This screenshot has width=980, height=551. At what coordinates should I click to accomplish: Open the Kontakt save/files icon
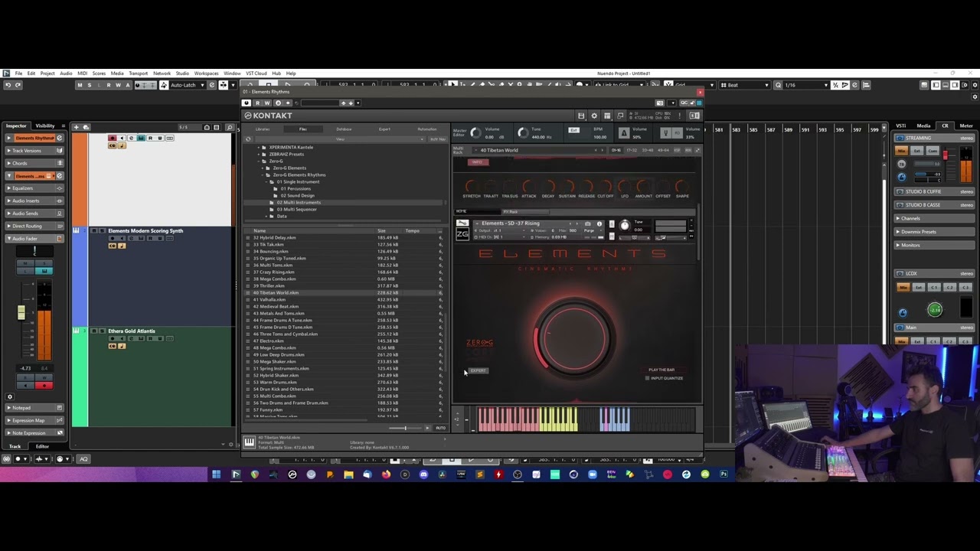click(581, 116)
